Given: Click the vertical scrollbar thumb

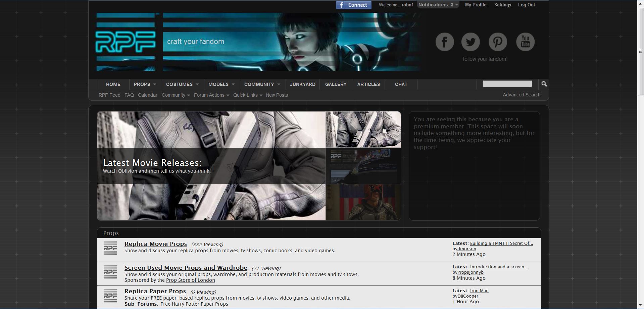Looking at the screenshot, I should [641, 51].
